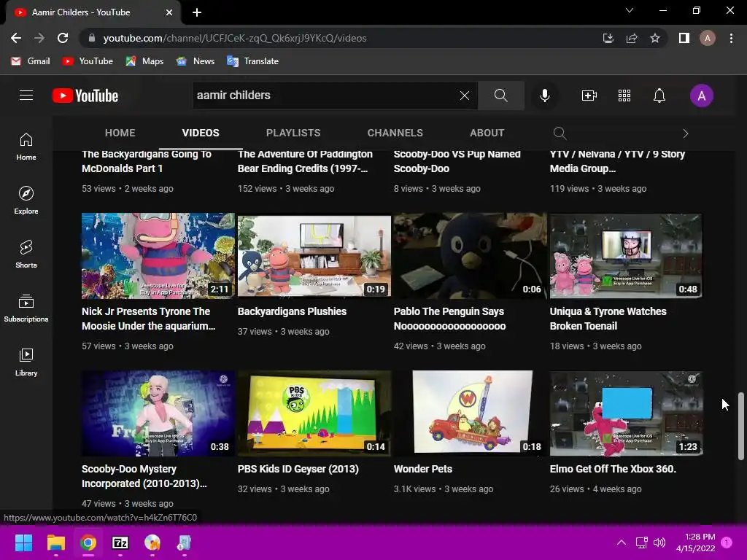Screen dimensions: 747x560
Task: Open Shorts in the sidebar
Action: 26,254
